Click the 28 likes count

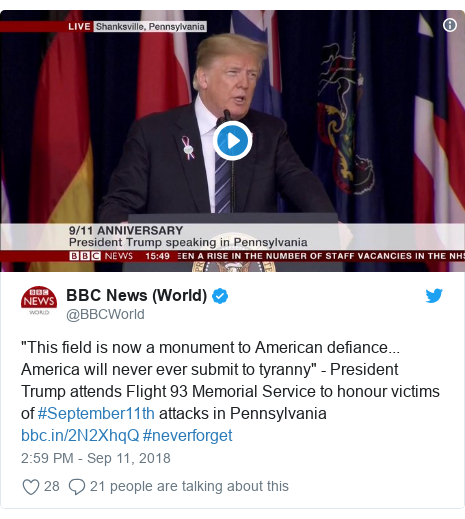[52, 486]
